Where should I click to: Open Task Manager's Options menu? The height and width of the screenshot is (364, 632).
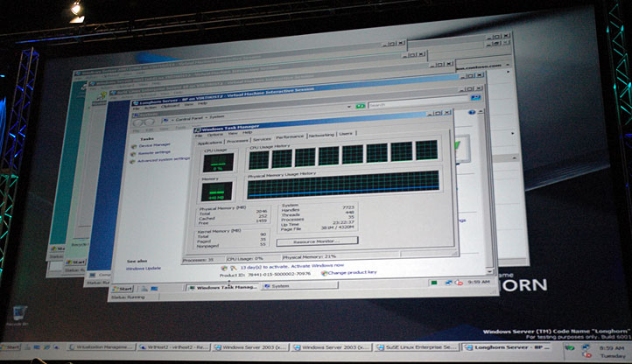[x=214, y=134]
